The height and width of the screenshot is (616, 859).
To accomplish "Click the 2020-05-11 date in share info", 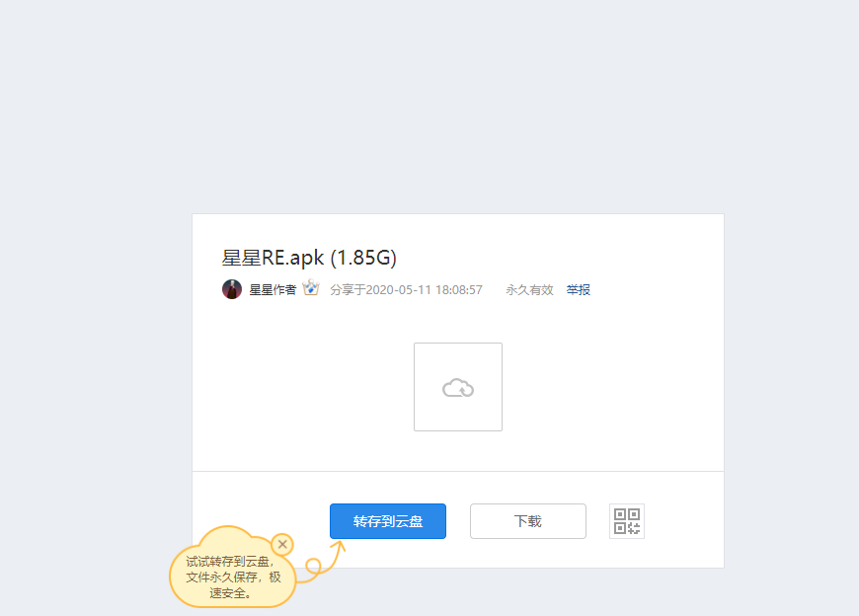I will [x=398, y=289].
